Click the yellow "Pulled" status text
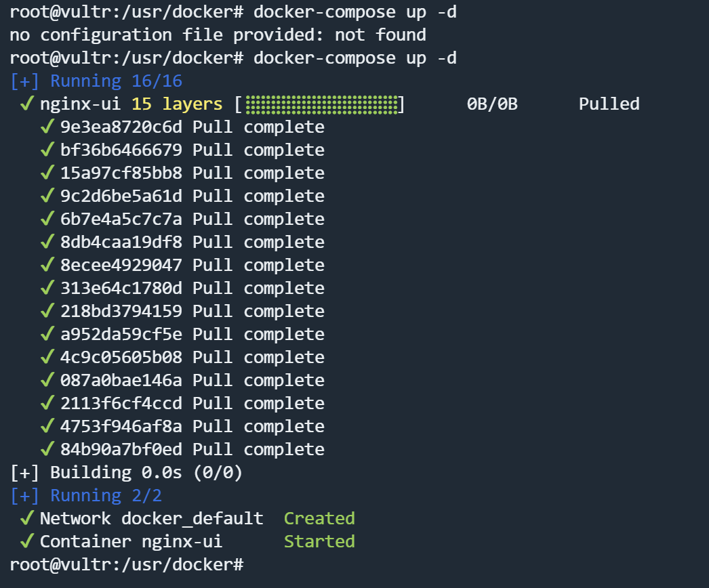 click(609, 104)
